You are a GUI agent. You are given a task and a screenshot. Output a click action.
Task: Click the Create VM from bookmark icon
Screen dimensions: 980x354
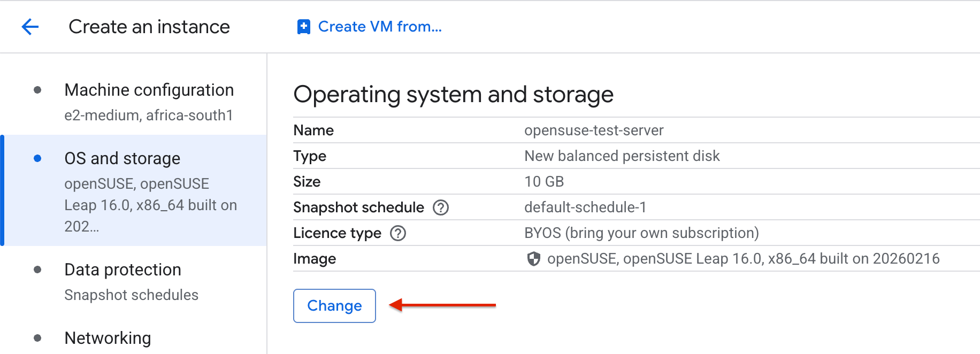pos(303,27)
